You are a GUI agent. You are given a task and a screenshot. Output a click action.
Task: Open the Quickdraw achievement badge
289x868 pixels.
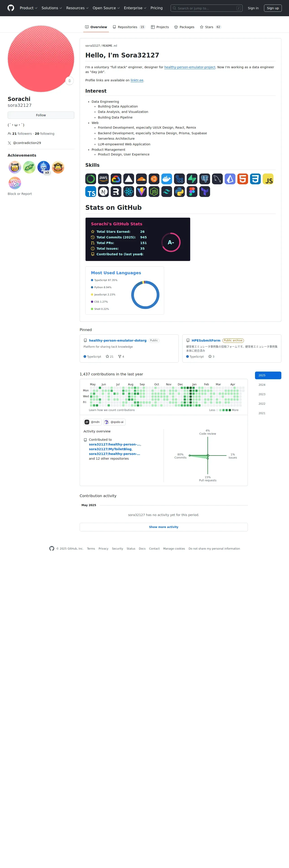[x=58, y=167]
